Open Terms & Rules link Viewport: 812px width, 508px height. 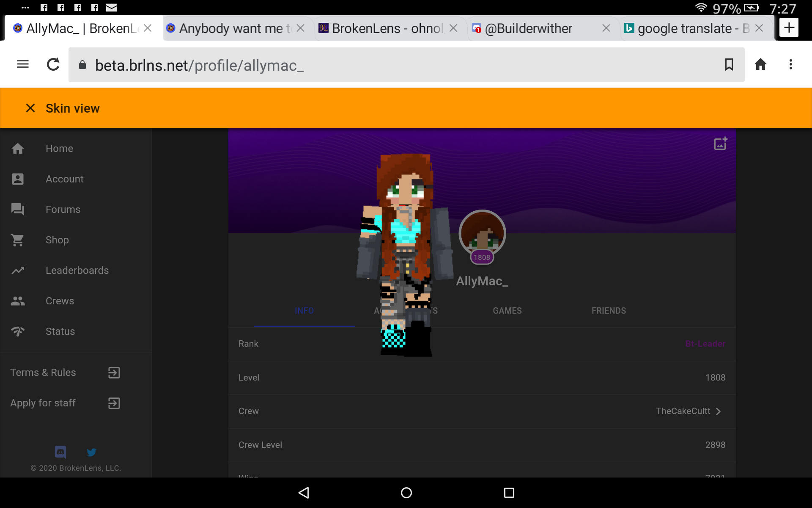pyautogui.click(x=43, y=373)
